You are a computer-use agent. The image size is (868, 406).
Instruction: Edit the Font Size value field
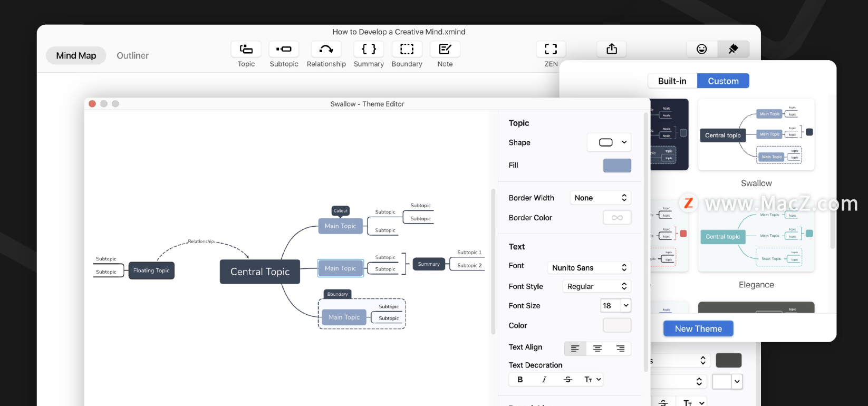[x=610, y=305]
